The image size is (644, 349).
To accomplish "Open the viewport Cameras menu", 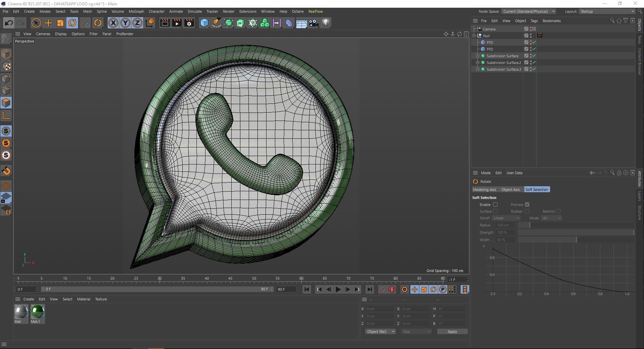I will click(x=43, y=34).
